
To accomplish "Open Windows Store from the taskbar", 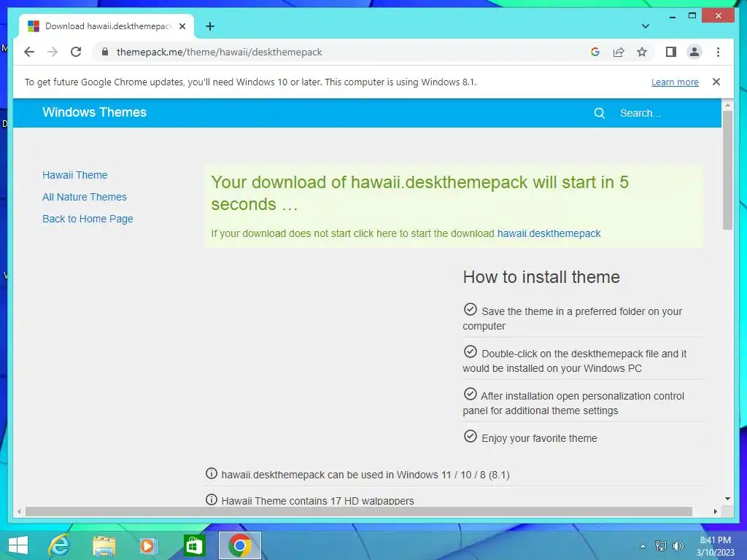I will pyautogui.click(x=194, y=545).
